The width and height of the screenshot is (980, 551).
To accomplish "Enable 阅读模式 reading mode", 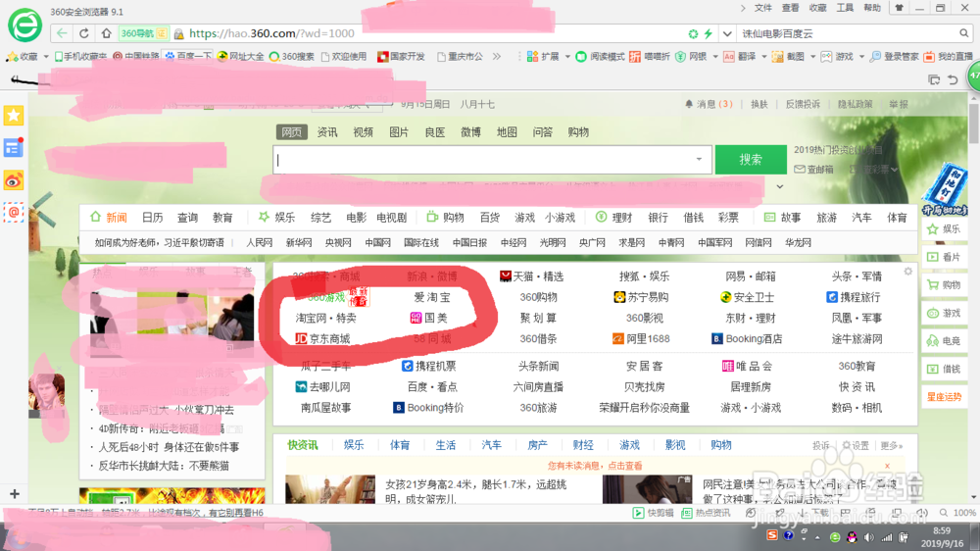I will click(600, 56).
